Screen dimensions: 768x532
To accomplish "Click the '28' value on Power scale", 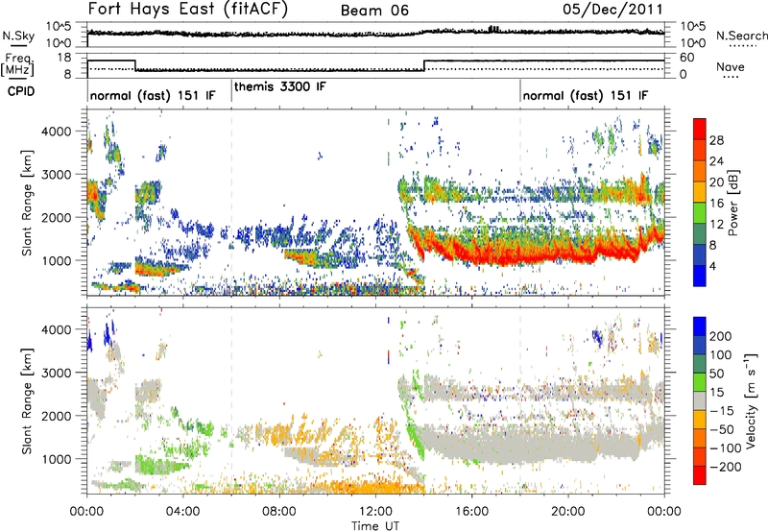I will (x=716, y=140).
